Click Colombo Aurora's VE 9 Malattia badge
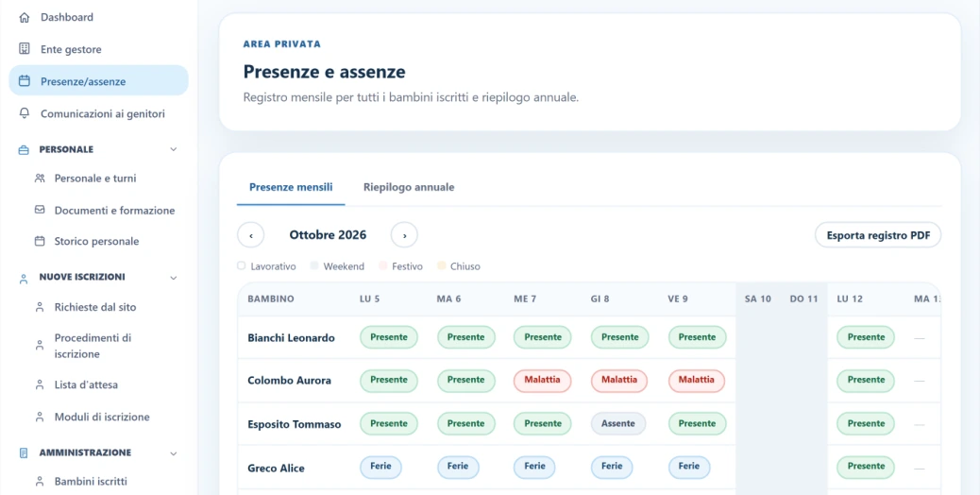This screenshot has width=980, height=495. (x=696, y=380)
